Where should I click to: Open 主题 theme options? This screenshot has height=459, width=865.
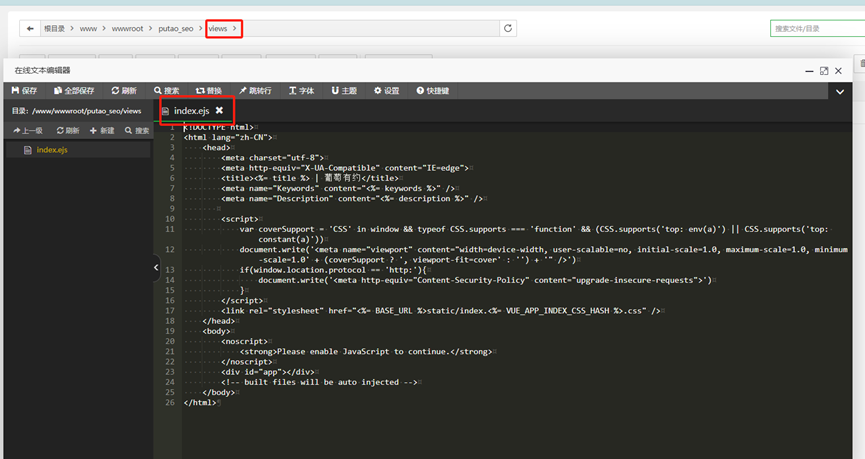coord(344,90)
